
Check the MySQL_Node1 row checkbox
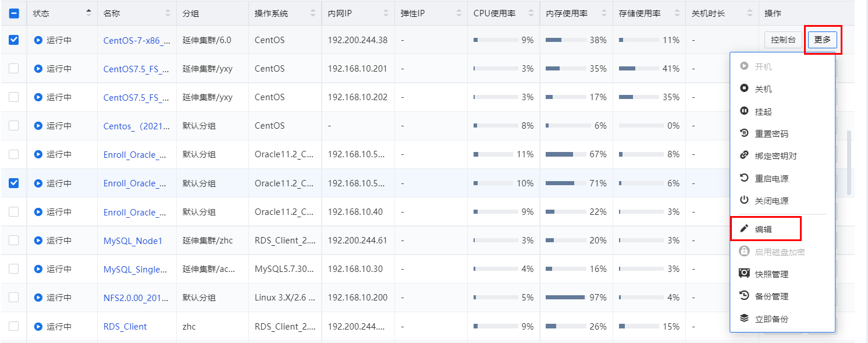point(14,241)
